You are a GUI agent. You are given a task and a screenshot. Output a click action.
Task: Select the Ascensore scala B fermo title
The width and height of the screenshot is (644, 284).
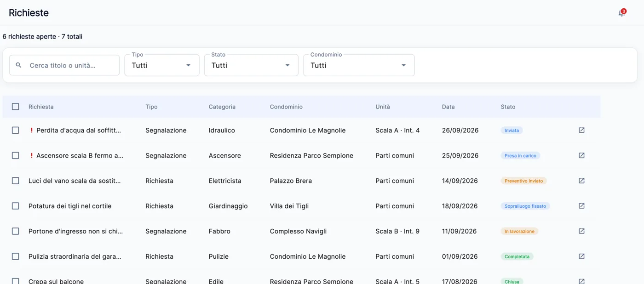coord(80,155)
